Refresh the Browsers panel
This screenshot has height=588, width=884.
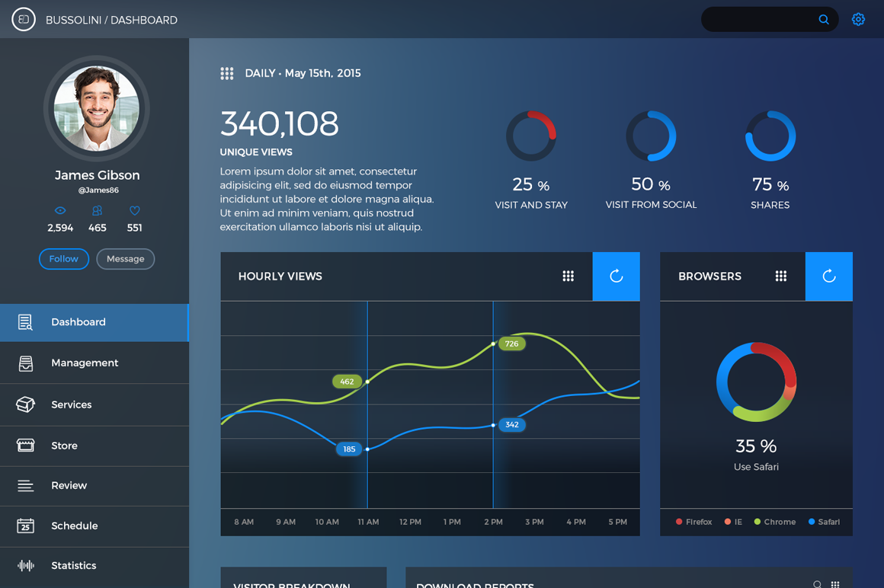pos(828,276)
